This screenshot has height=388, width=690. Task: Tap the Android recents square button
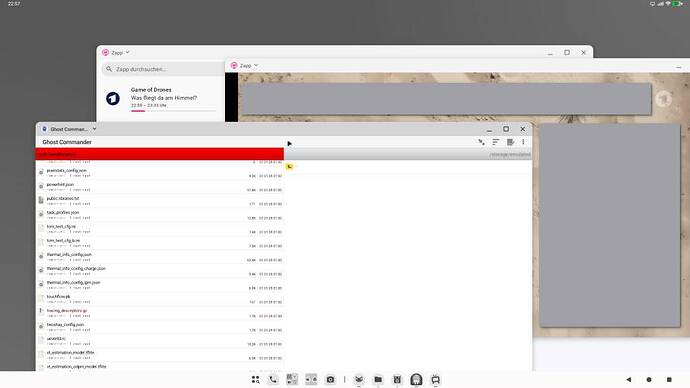(x=669, y=380)
